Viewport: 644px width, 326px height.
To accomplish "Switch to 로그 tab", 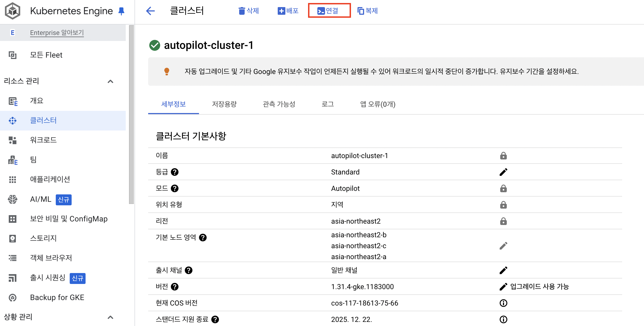I will pos(328,104).
